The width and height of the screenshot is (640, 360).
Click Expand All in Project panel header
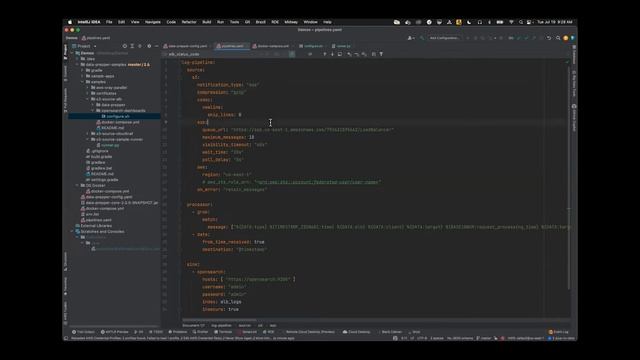[x=132, y=46]
